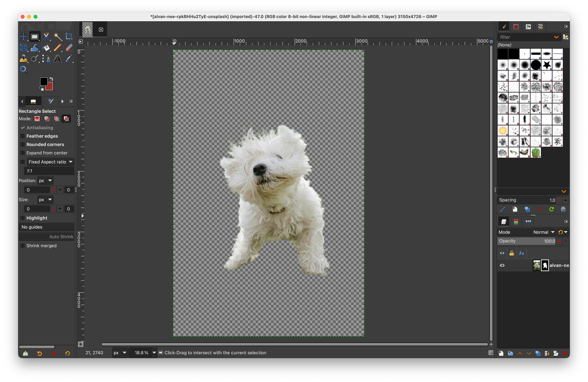The height and width of the screenshot is (382, 588).
Task: Enable Shrink merged checkbox
Action: (x=23, y=245)
